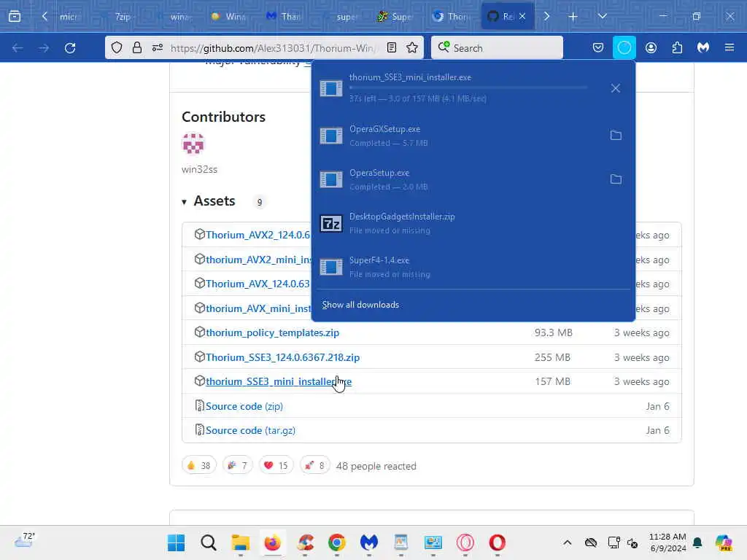Select DesktopGadgetsInstaller.zip download entry
The height and width of the screenshot is (560, 747).
[473, 223]
